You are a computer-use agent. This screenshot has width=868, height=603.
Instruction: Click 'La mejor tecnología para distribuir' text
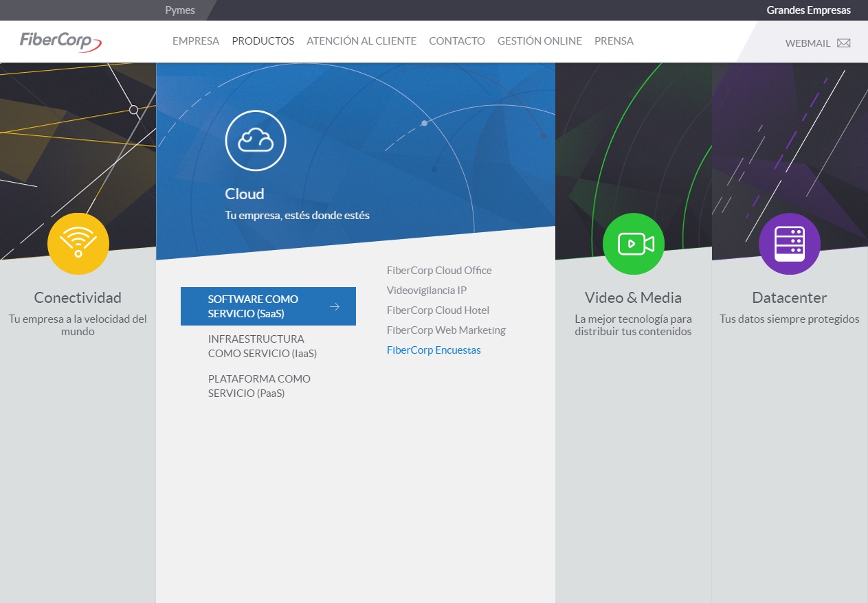tap(633, 326)
